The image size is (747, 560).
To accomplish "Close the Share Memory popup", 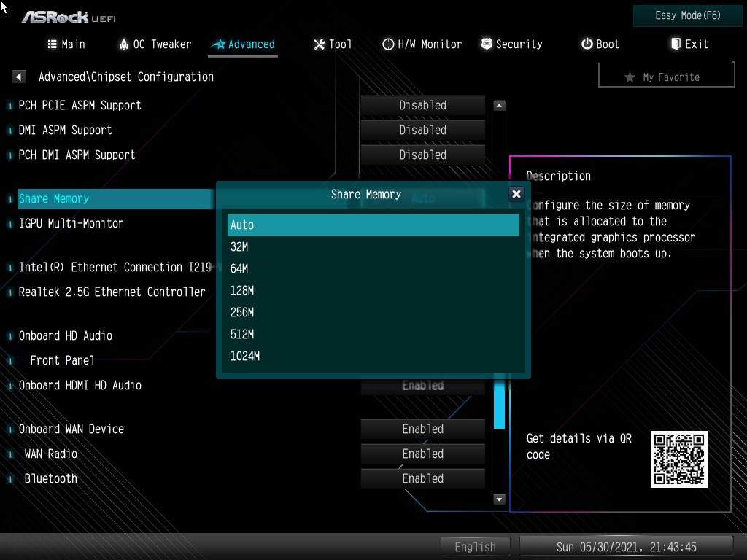I will pos(516,194).
